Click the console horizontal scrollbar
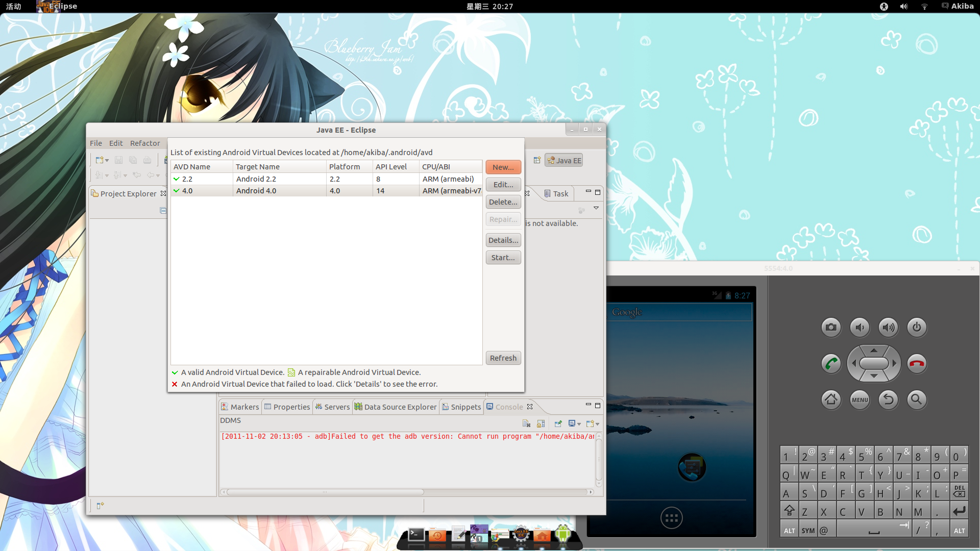 tap(325, 492)
